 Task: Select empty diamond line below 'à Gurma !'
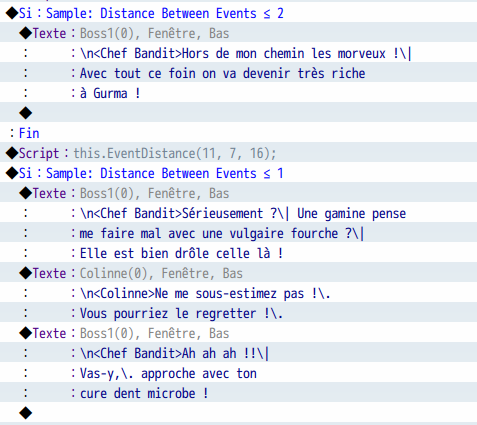238,113
